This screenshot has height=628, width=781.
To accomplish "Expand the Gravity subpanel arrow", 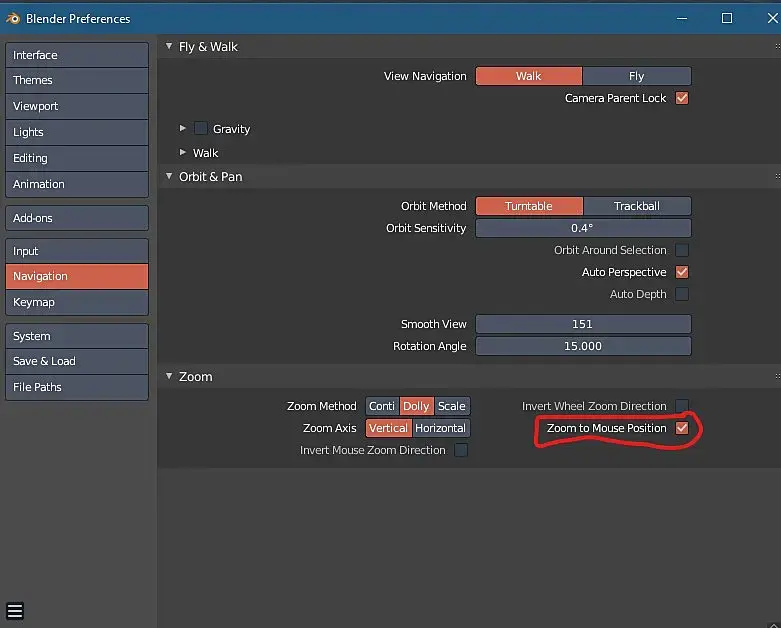I will [x=183, y=128].
